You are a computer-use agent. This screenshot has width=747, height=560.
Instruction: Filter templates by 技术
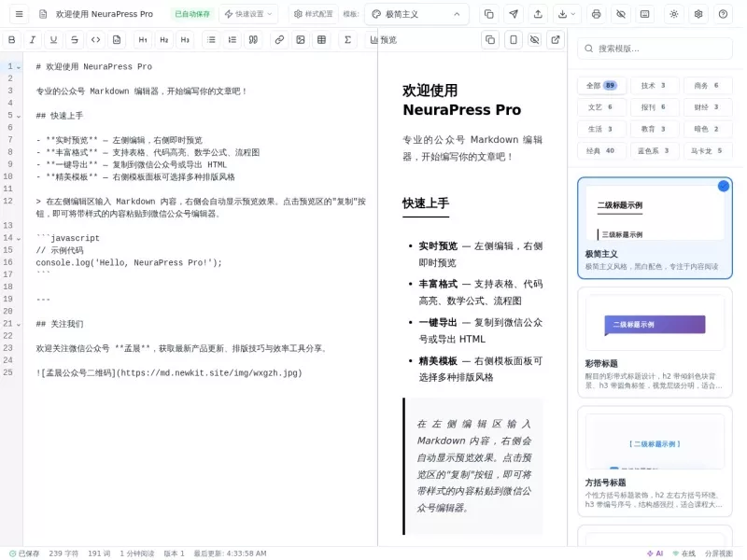click(653, 86)
